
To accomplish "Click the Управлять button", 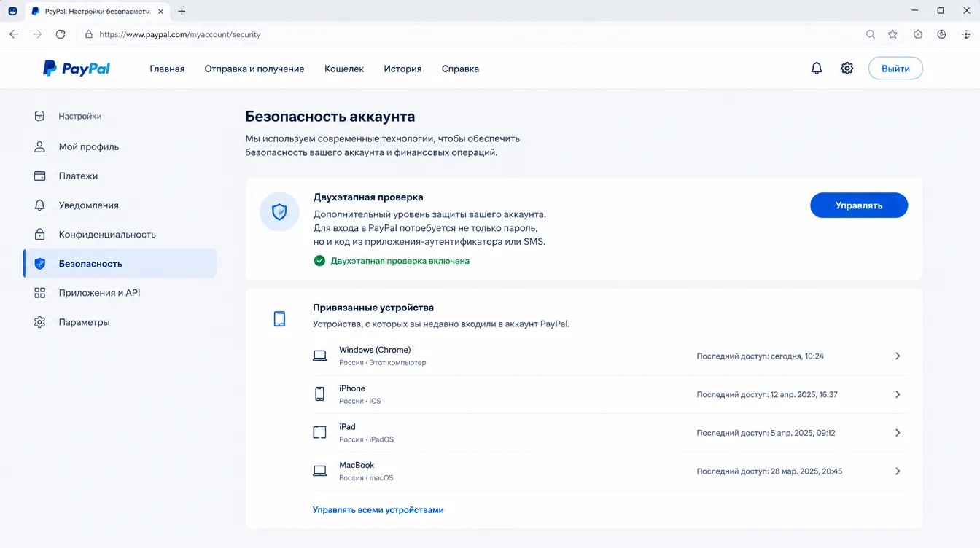I will [859, 205].
